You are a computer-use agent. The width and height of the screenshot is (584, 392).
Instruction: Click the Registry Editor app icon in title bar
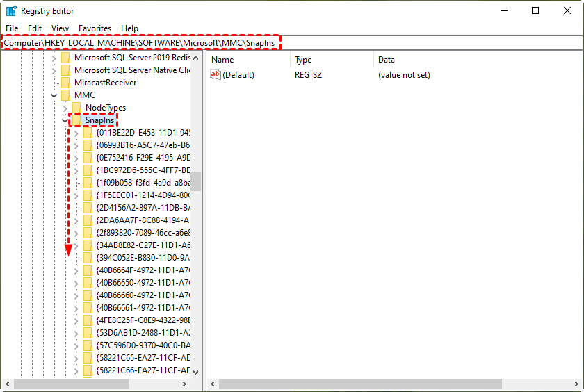point(11,11)
